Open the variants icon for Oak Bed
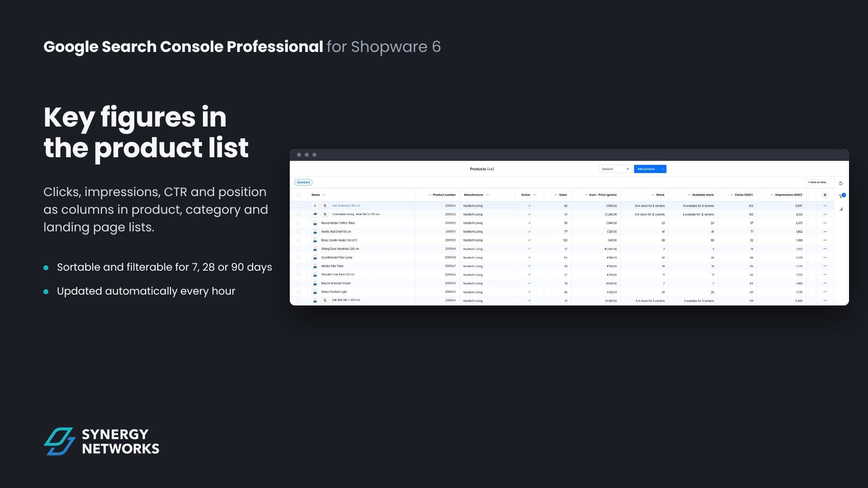The image size is (868, 488). 325,300
